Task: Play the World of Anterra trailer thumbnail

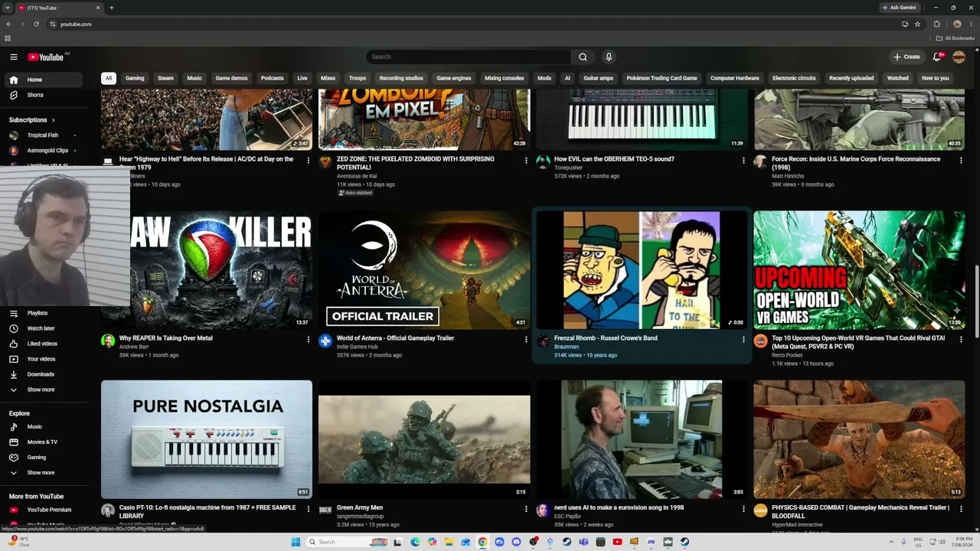Action: tap(424, 270)
